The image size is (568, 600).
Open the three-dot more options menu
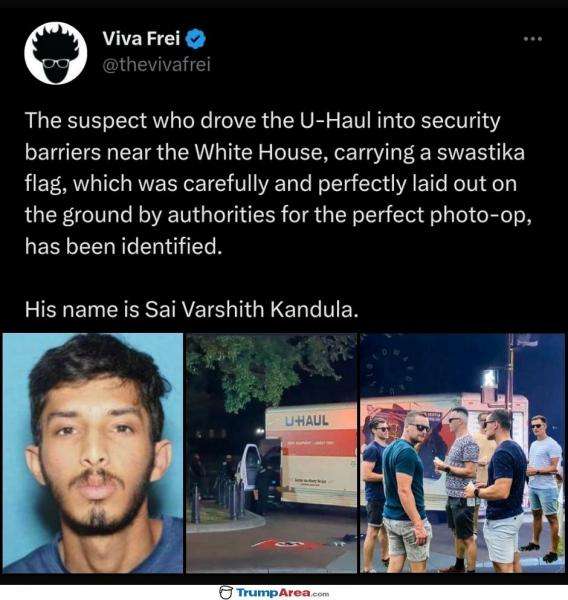pyautogui.click(x=533, y=39)
